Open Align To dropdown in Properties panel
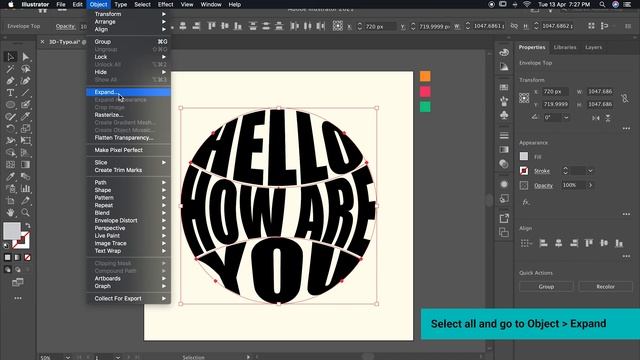Viewport: 640px width, 360px height. click(x=527, y=243)
